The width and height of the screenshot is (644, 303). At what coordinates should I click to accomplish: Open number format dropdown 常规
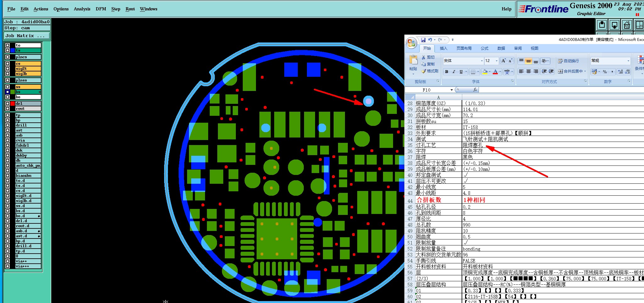tap(628, 61)
